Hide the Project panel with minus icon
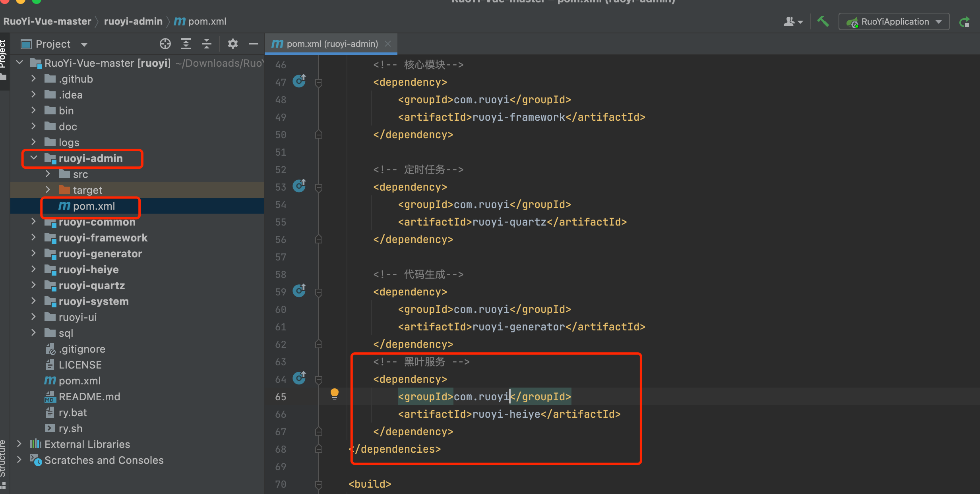This screenshot has width=980, height=494. pos(254,44)
